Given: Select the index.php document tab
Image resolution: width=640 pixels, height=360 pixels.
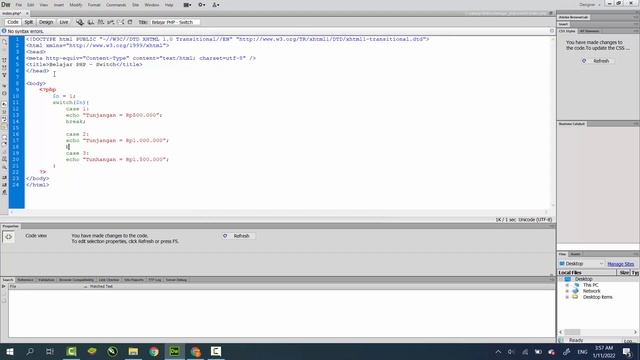Looking at the screenshot, I should (11, 13).
